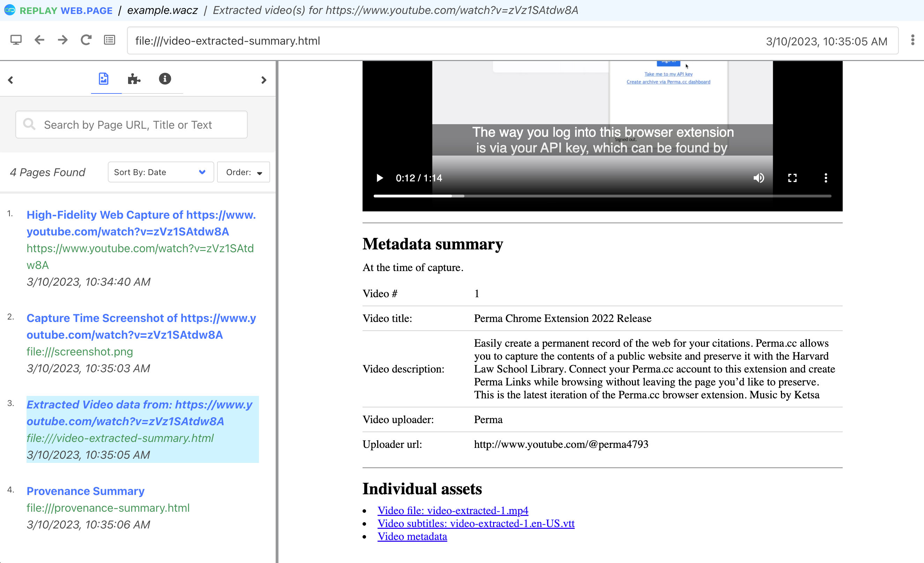Switch to the Pages tab
The height and width of the screenshot is (563, 924).
point(104,79)
